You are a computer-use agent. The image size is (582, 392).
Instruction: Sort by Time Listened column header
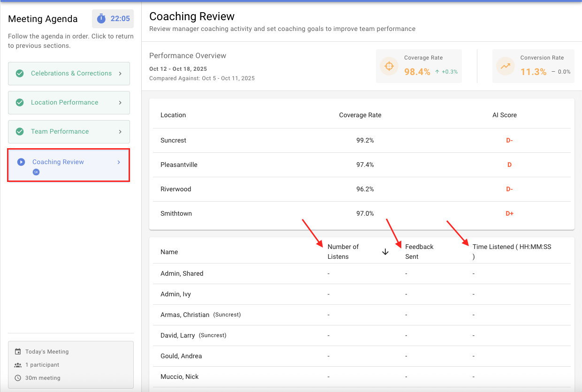[x=512, y=252]
